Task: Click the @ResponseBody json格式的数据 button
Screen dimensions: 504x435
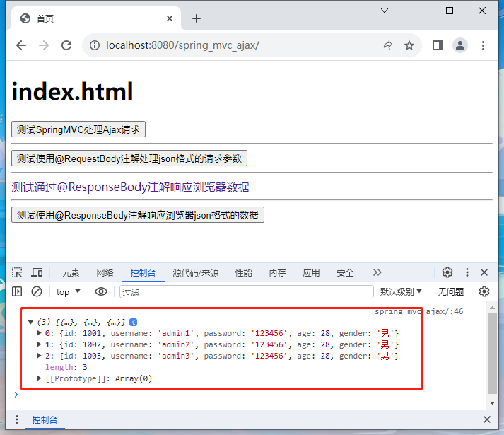Action: pyautogui.click(x=138, y=215)
